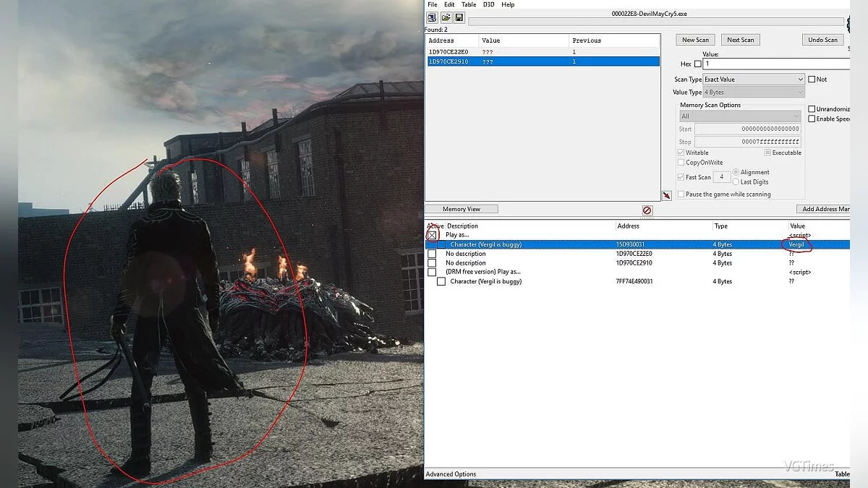This screenshot has width=868, height=488.
Task: Toggle the Hex checkbox
Action: point(698,64)
